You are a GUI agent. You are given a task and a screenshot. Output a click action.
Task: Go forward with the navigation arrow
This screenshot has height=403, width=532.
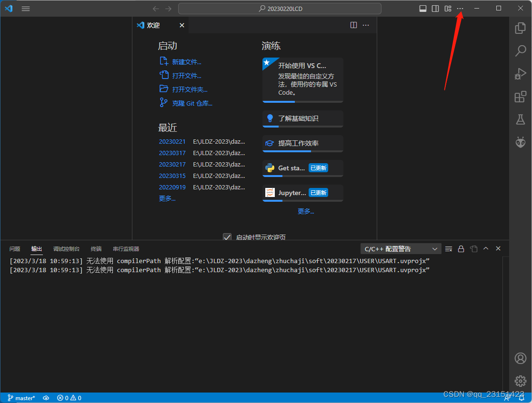click(x=168, y=9)
